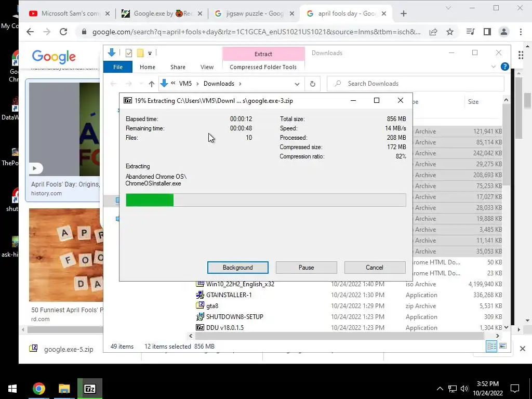Image resolution: width=532 pixels, height=399 pixels.
Task: Open Customize Quick Access Toolbar dropdown
Action: point(150,54)
